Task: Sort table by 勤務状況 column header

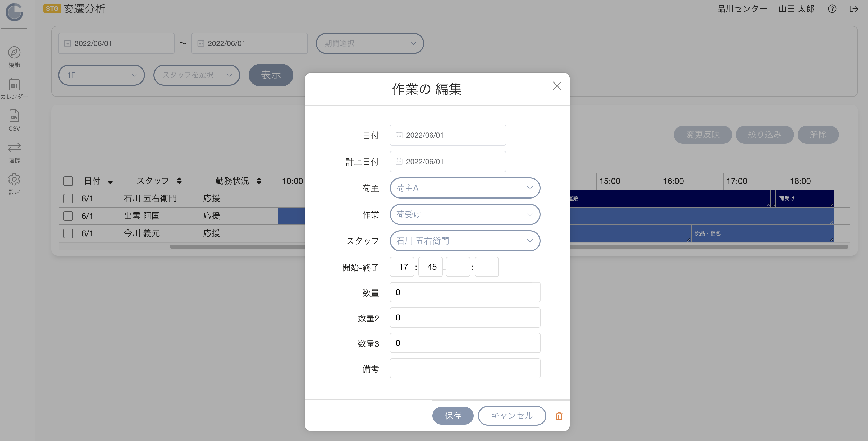Action: coord(239,181)
